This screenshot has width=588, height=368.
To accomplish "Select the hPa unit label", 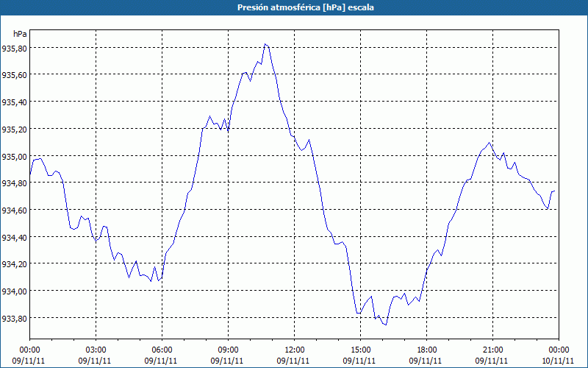I will point(20,34).
